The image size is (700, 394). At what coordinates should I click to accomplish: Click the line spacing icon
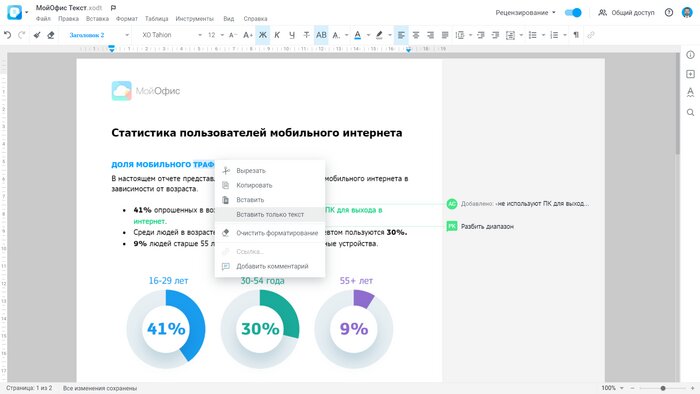point(460,35)
